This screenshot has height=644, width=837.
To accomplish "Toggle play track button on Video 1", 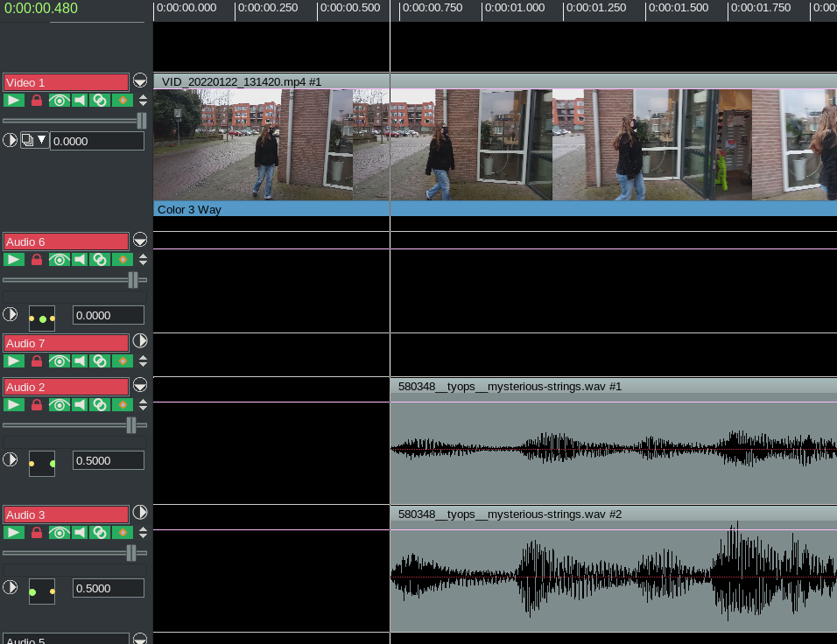I will coord(14,101).
